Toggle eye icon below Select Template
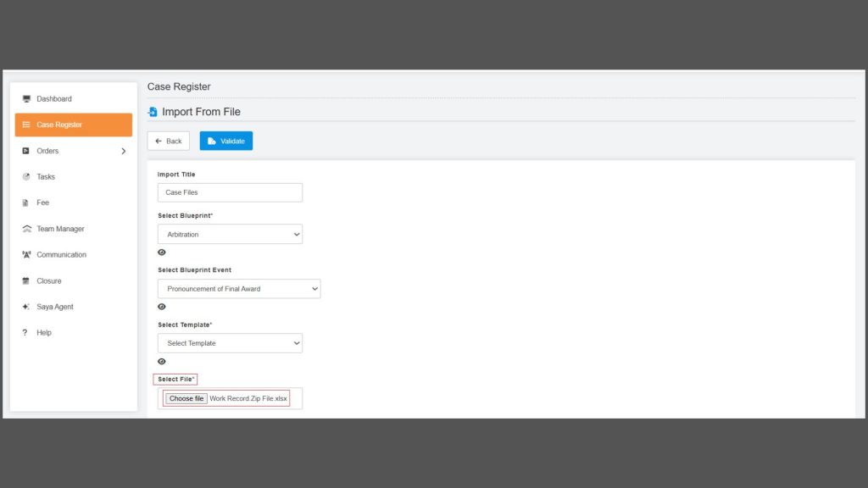 click(162, 362)
